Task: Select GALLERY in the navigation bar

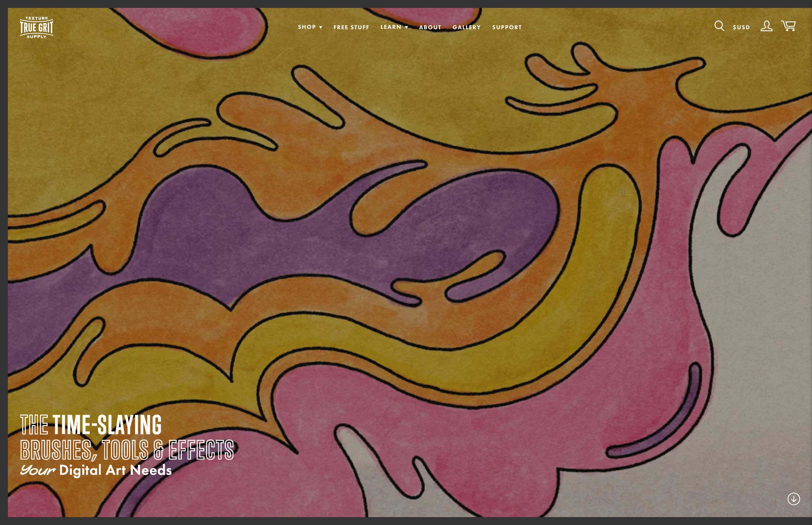Action: tap(466, 27)
